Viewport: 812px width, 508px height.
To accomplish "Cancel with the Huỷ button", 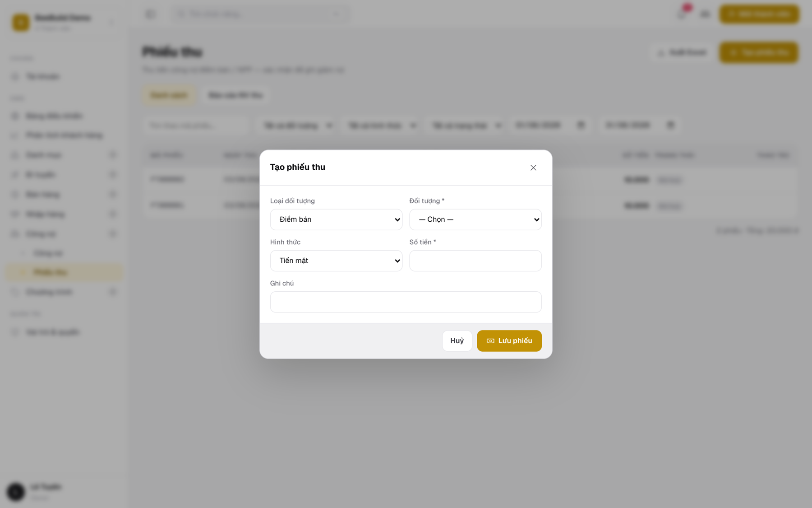I will [x=457, y=340].
